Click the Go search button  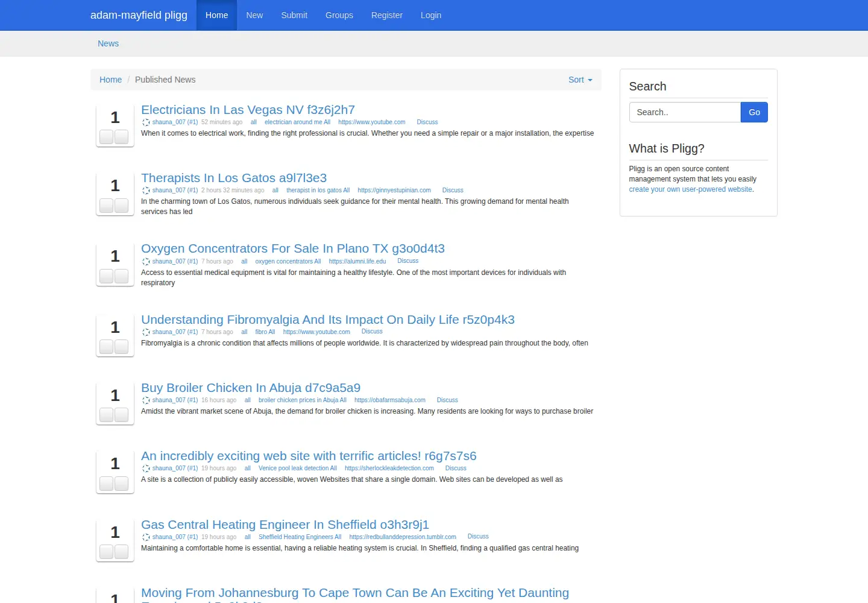point(754,112)
